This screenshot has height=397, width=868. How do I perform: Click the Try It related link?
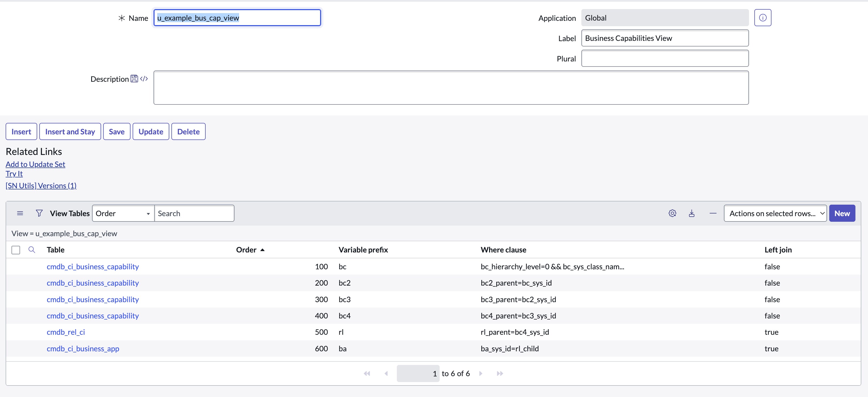click(14, 173)
